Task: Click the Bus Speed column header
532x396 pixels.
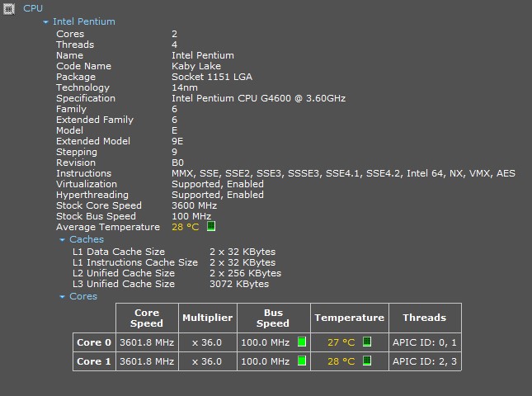Action: [273, 318]
